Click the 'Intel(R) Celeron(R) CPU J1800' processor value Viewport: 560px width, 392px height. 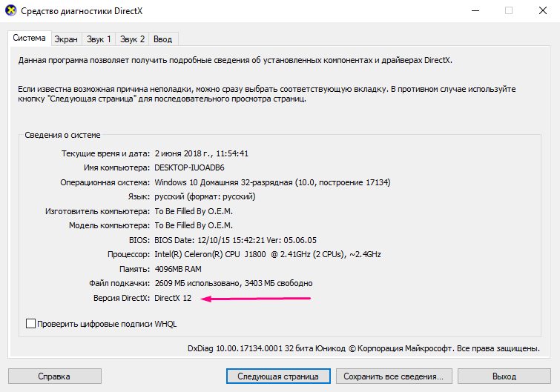[268, 254]
